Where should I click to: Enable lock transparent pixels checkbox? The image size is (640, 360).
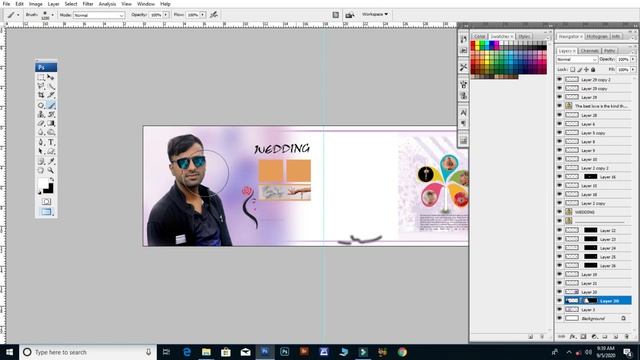[573, 70]
